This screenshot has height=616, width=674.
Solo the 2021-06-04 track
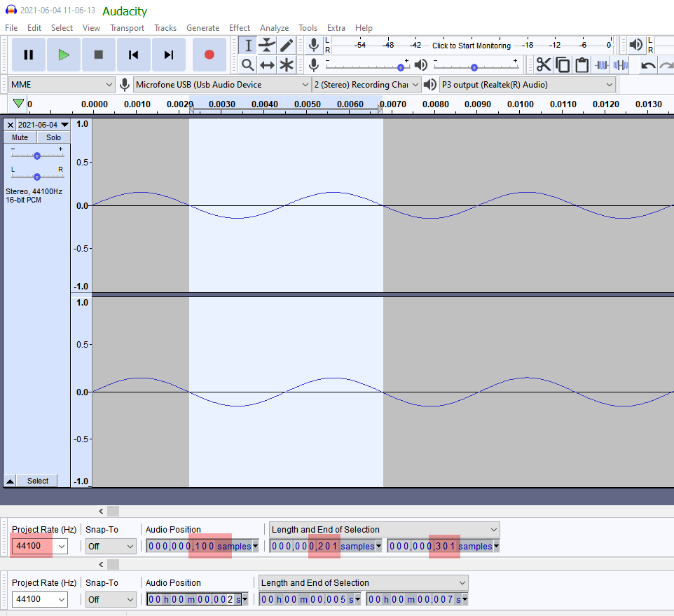(53, 137)
